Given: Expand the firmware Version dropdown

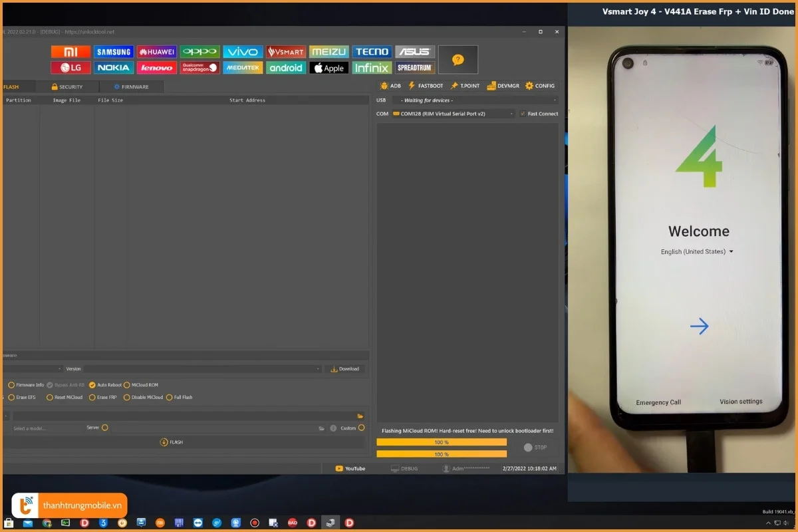Looking at the screenshot, I should pyautogui.click(x=202, y=369).
